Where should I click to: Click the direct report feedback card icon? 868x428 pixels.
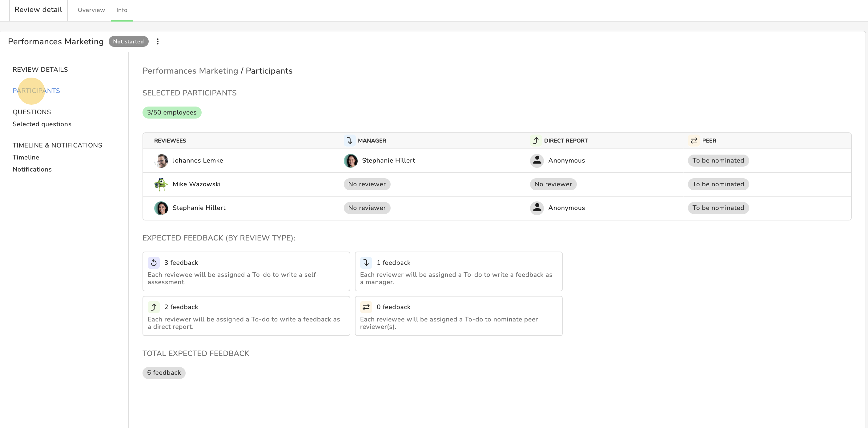click(154, 307)
